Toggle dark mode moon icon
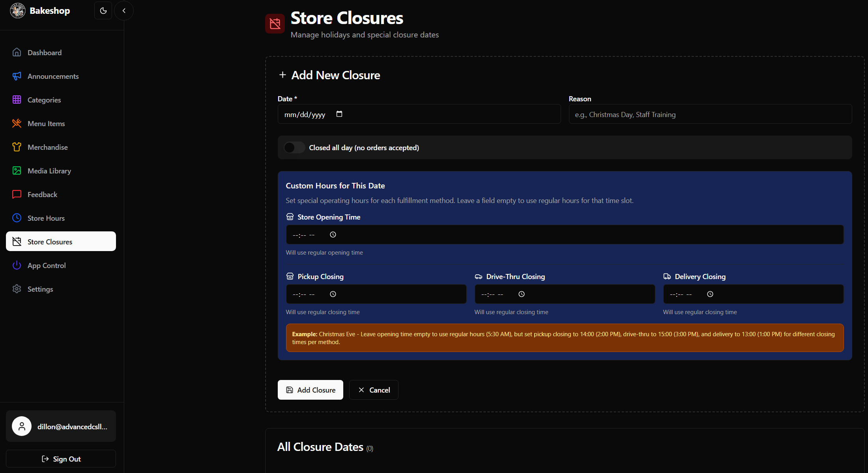This screenshot has width=868, height=473. pyautogui.click(x=103, y=11)
